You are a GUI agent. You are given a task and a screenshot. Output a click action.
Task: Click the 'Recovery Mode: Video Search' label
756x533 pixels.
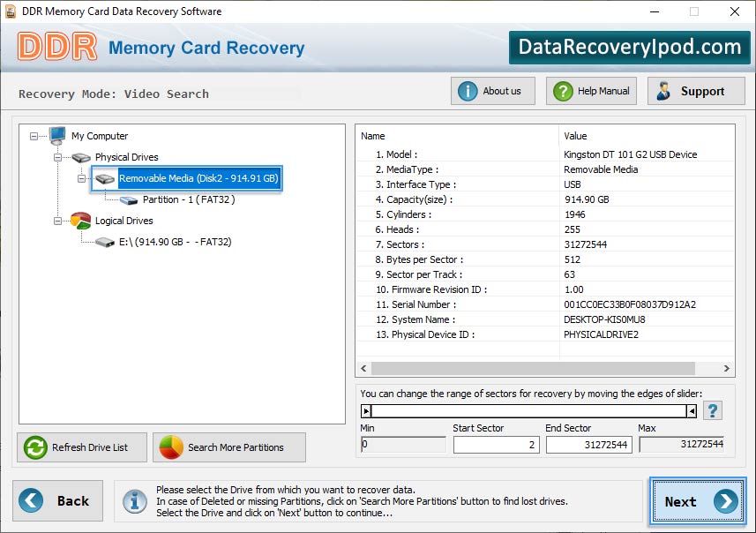click(114, 94)
